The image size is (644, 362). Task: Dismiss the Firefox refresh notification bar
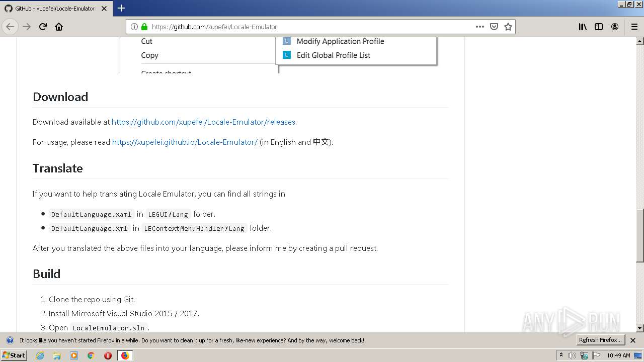633,340
